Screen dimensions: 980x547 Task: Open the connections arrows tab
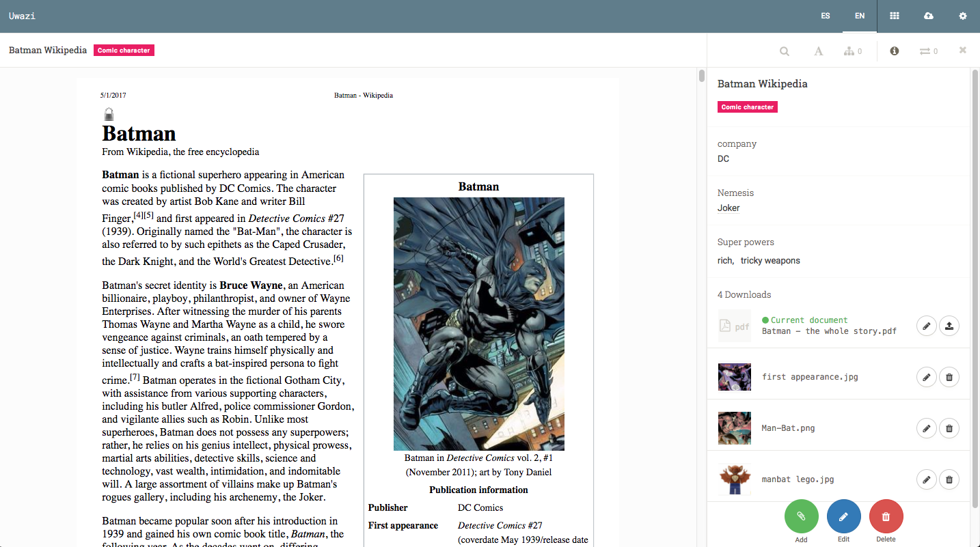tap(928, 51)
